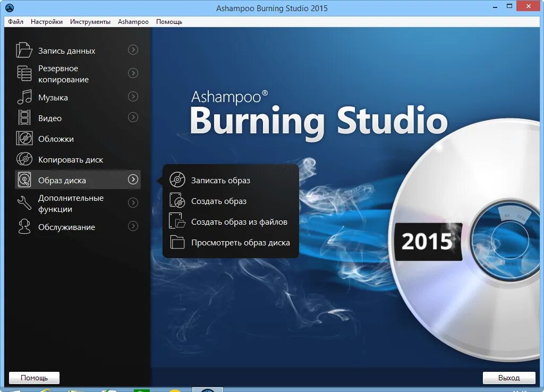The width and height of the screenshot is (544, 392).
Task: Click the Записать образ disc icon
Action: [x=177, y=180]
